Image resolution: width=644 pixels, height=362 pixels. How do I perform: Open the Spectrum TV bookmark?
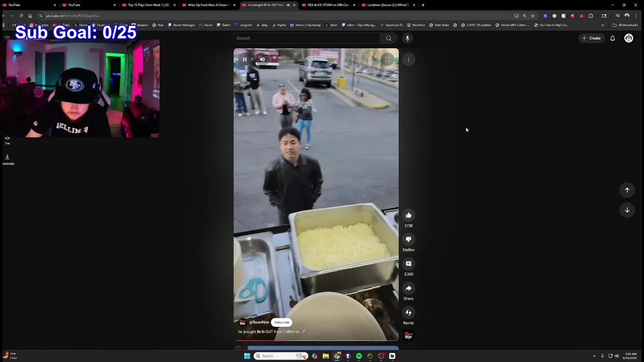coord(391,25)
